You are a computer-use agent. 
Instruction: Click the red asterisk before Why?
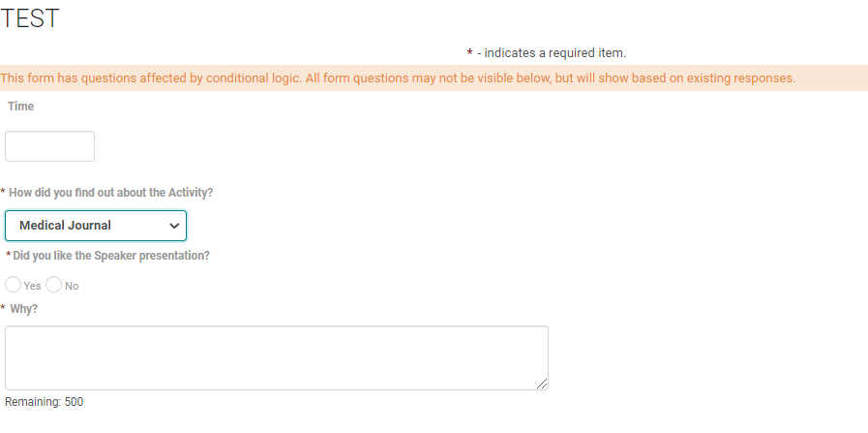[3, 309]
